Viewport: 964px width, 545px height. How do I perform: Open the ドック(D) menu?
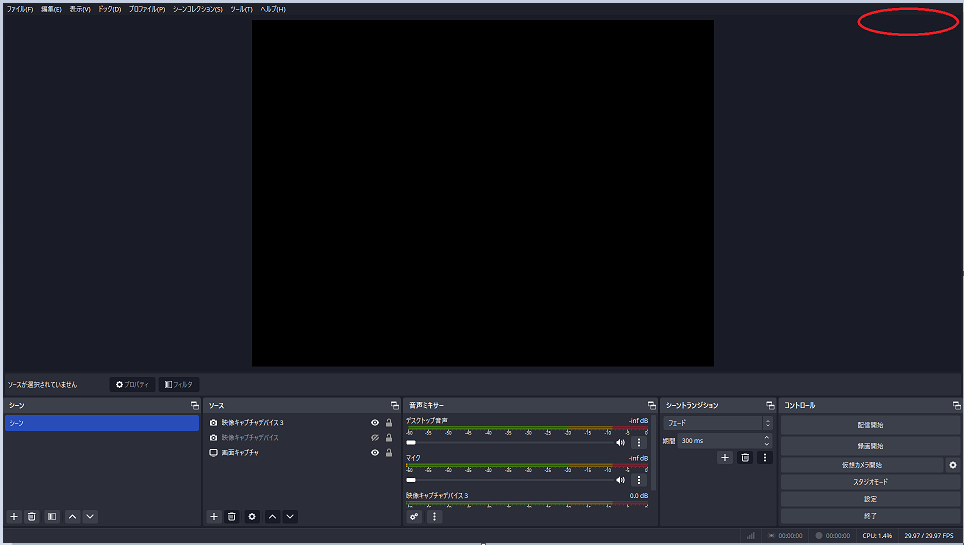tap(109, 9)
